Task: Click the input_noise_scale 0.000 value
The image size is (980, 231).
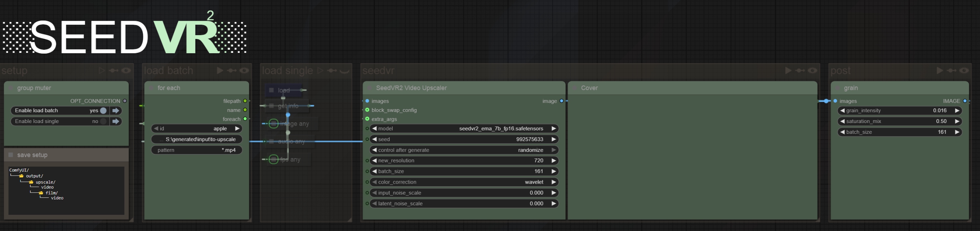Action: tap(536, 193)
